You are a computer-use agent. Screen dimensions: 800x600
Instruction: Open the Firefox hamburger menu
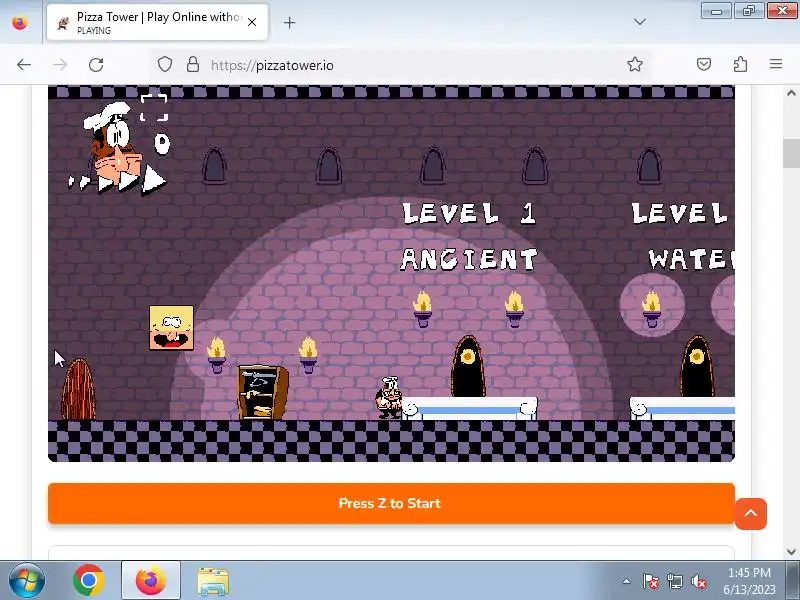click(776, 64)
